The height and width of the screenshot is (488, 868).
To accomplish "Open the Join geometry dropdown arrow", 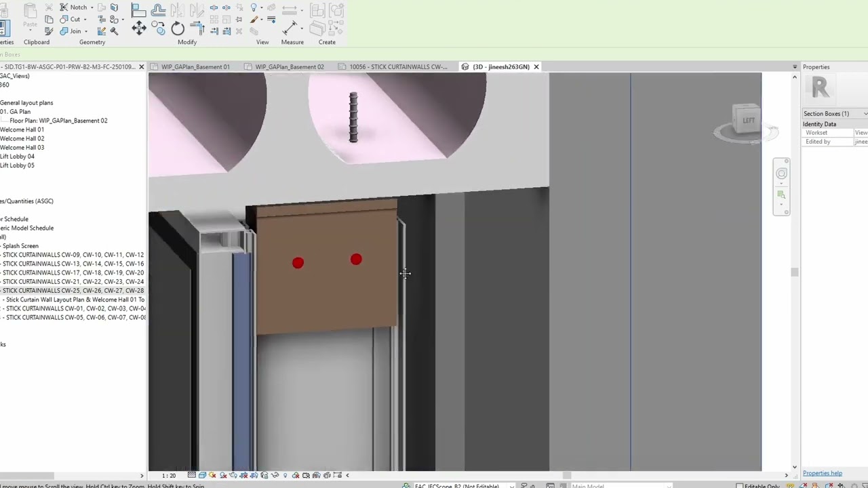I will point(85,30).
